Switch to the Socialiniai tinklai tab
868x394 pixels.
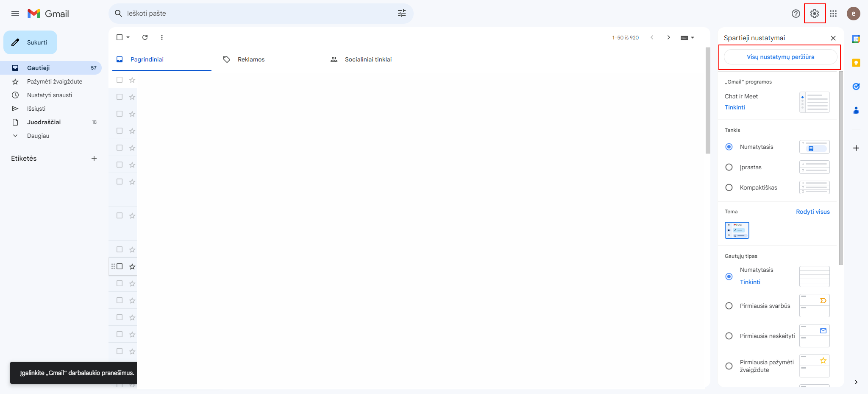click(376, 59)
